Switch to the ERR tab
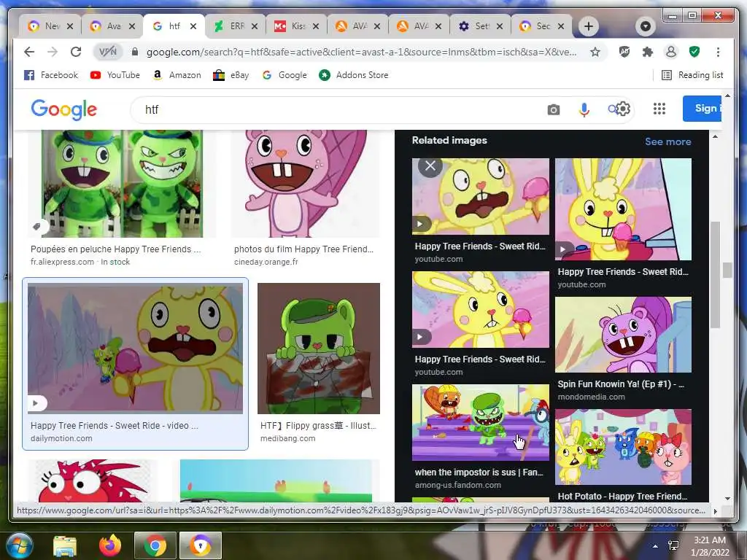The image size is (747, 560). click(x=236, y=26)
